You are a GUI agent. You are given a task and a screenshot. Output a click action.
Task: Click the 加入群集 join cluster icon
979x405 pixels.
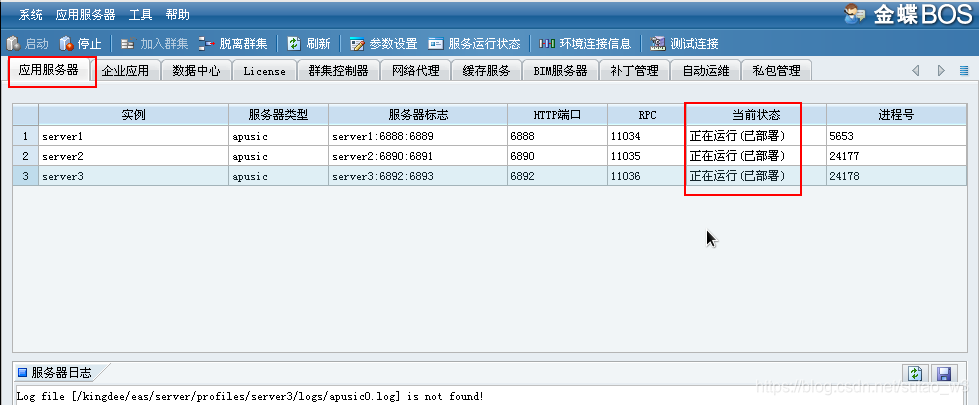(x=128, y=44)
